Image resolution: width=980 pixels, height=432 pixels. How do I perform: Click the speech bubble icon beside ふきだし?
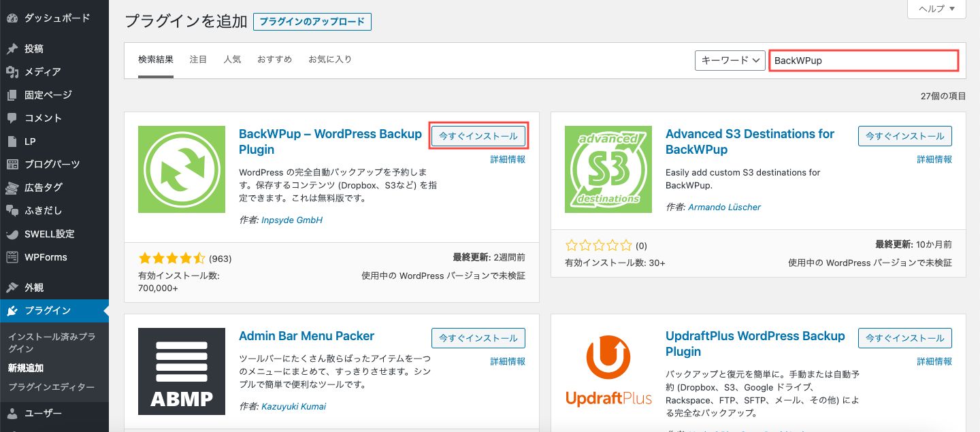pyautogui.click(x=12, y=211)
